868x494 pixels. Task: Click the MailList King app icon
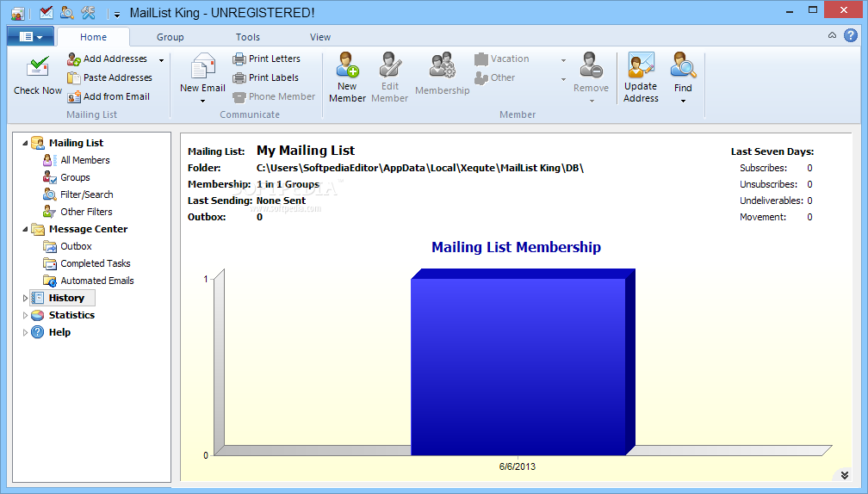(17, 13)
